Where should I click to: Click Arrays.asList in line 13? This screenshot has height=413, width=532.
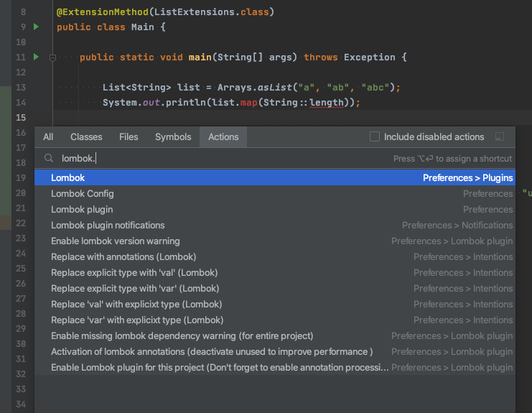coord(254,87)
